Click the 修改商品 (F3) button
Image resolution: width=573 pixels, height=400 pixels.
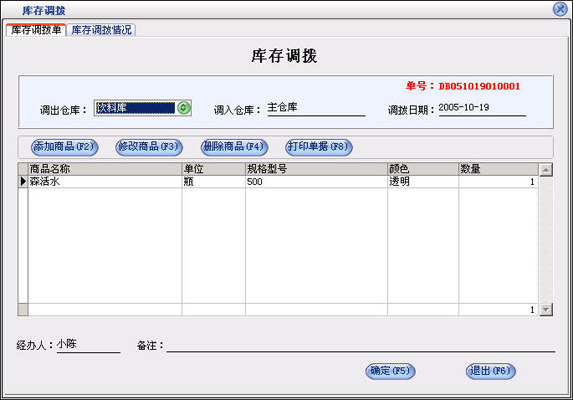(149, 147)
